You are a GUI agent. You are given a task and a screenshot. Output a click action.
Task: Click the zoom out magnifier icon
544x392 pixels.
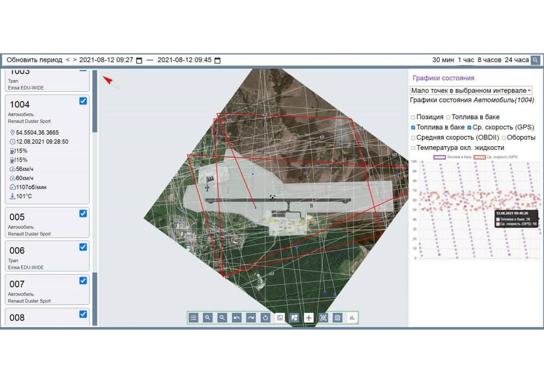pyautogui.click(x=222, y=318)
